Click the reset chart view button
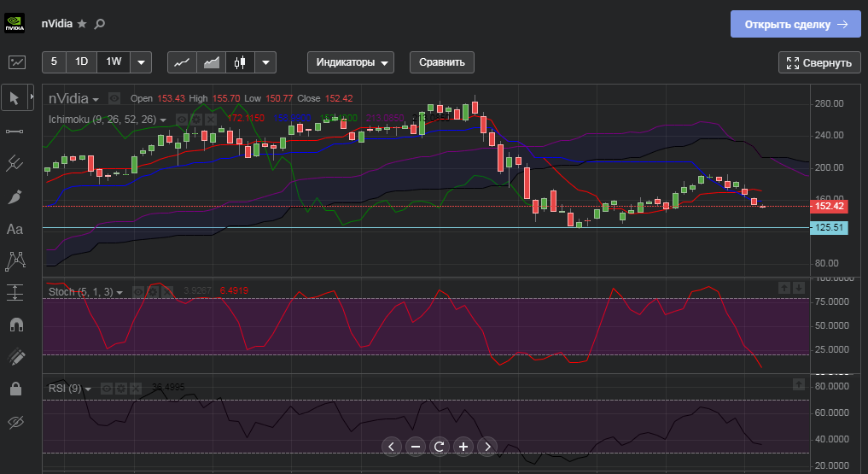Image resolution: width=868 pixels, height=474 pixels. pyautogui.click(x=440, y=446)
